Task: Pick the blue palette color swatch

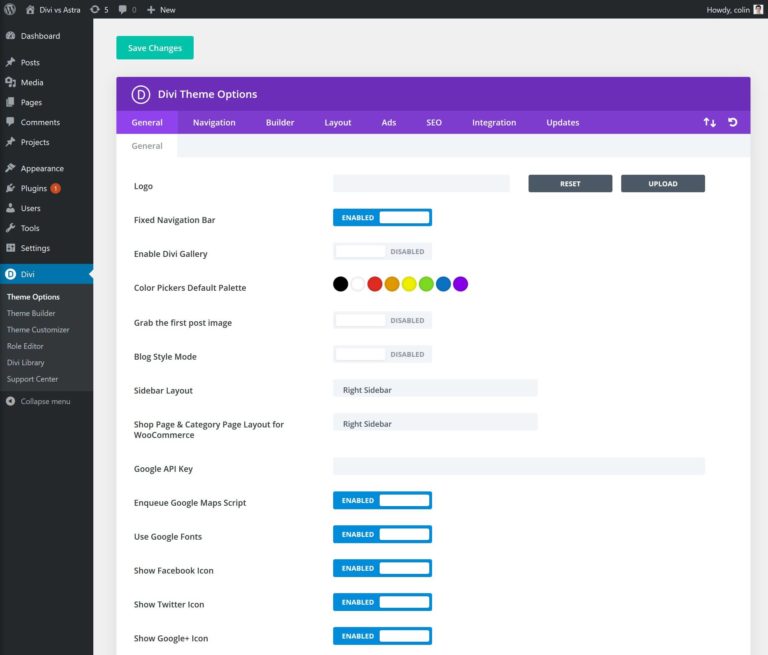Action: coord(443,284)
